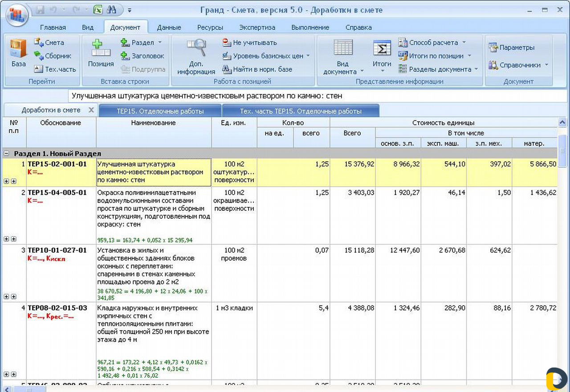Open the round application menu button
This screenshot has height=392, width=570.
pyautogui.click(x=17, y=15)
